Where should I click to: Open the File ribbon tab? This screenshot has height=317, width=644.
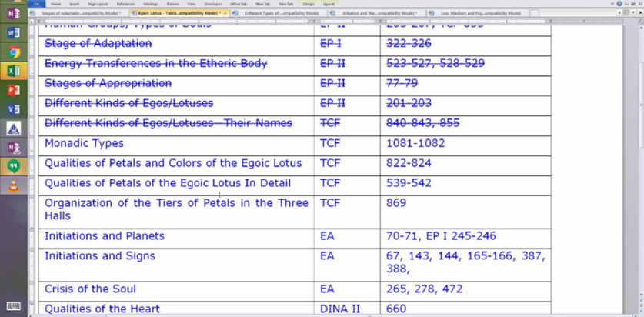(36, 4)
